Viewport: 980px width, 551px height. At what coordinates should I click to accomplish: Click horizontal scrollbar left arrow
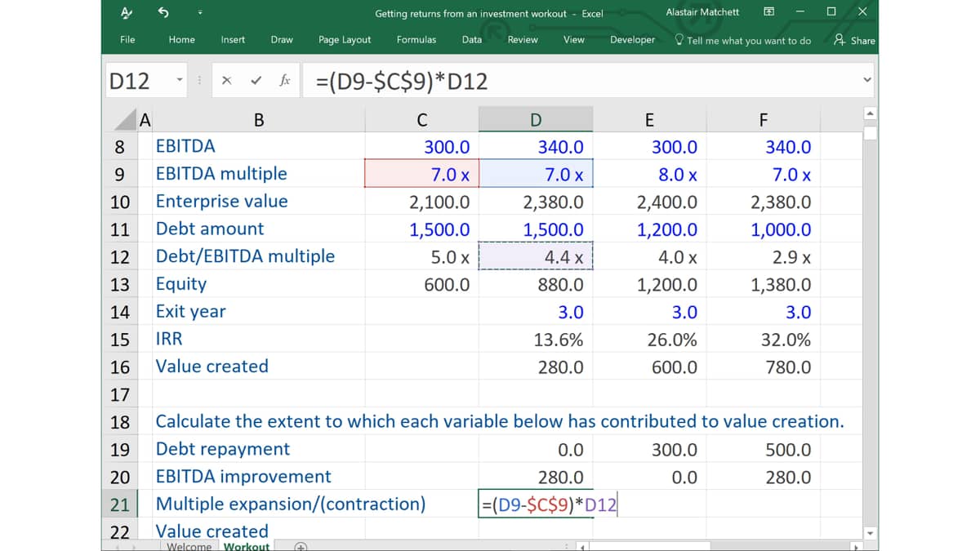pyautogui.click(x=581, y=546)
